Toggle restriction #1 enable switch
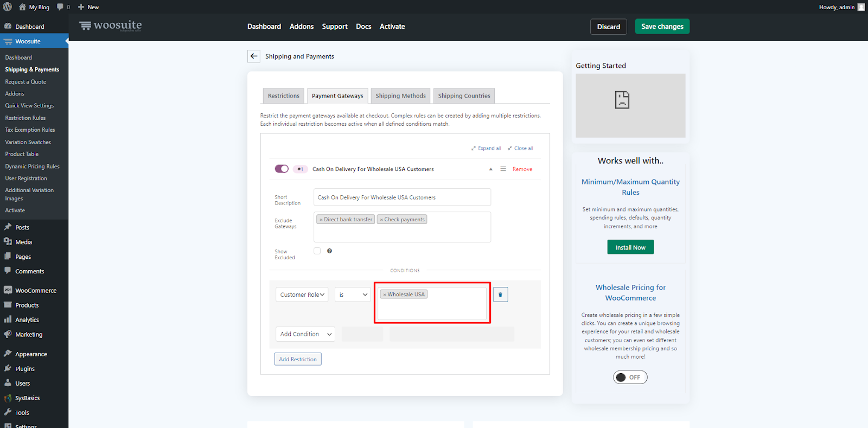868x428 pixels. coord(282,169)
